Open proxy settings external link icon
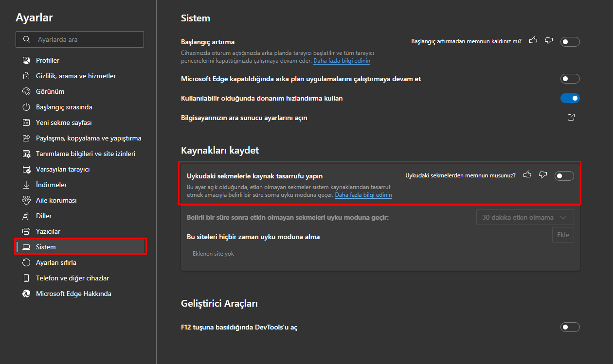Image resolution: width=613 pixels, height=364 pixels. pyautogui.click(x=571, y=117)
